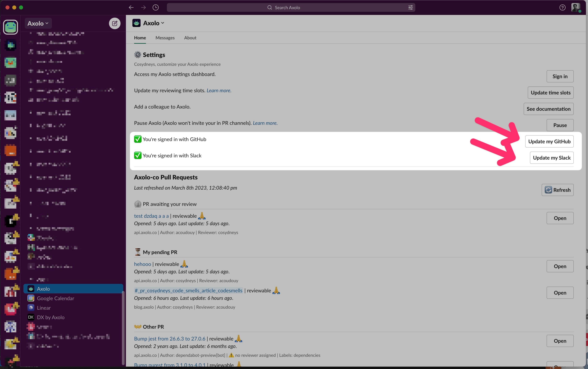Click the Learn more link for Pause Axolo
Image resolution: width=588 pixels, height=369 pixels.
[264, 123]
